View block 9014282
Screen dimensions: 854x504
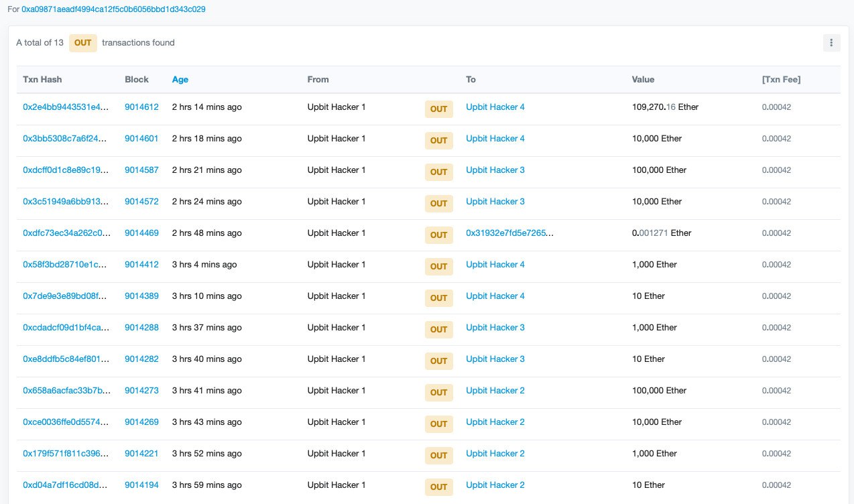tap(141, 359)
